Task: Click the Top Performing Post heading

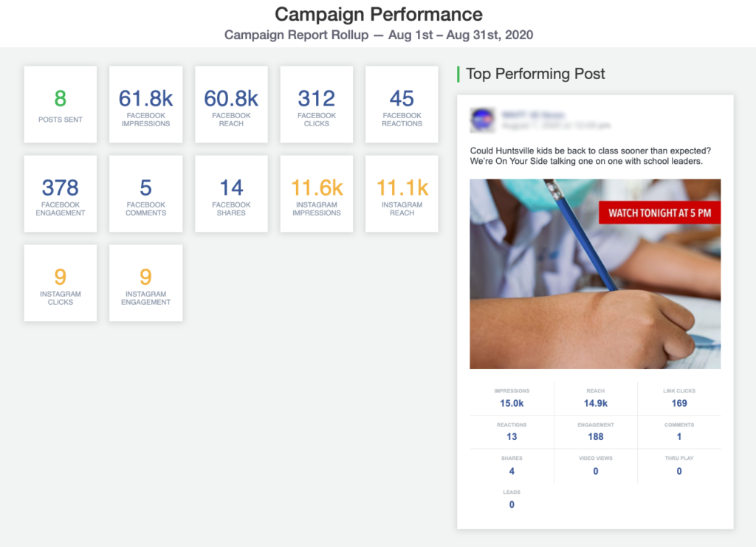Action: point(535,74)
